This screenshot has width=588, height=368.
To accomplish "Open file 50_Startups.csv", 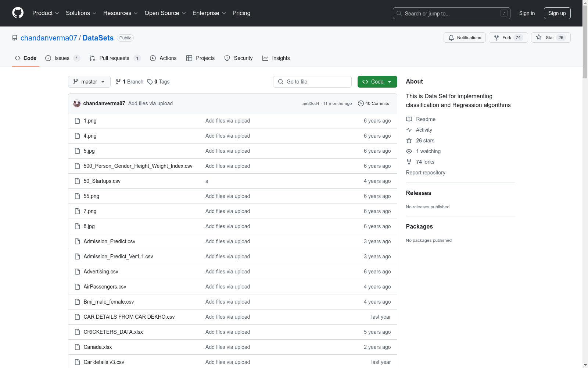I will point(102,181).
